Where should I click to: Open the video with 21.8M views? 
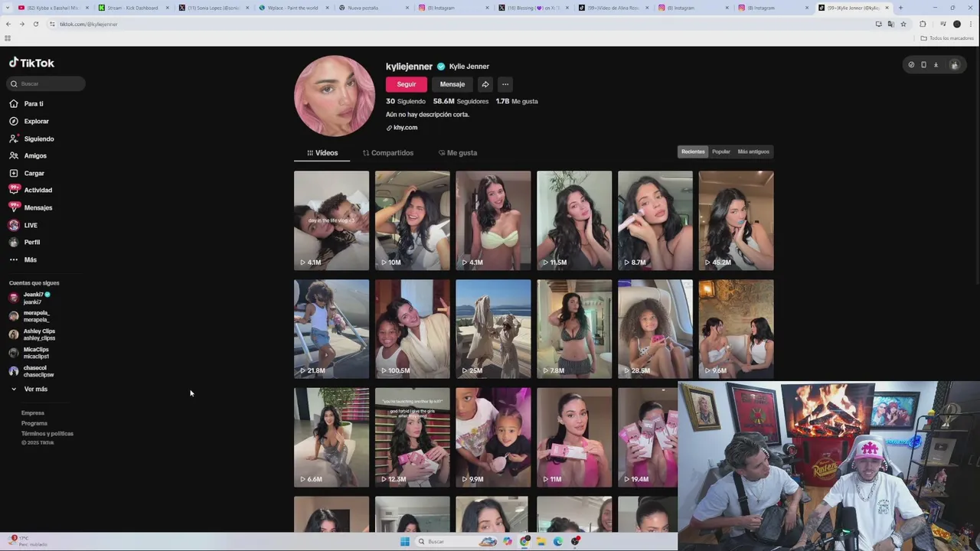point(332,329)
